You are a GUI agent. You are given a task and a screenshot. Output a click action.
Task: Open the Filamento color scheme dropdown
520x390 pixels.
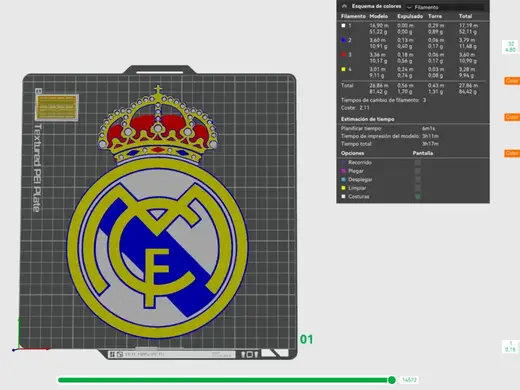click(445, 7)
